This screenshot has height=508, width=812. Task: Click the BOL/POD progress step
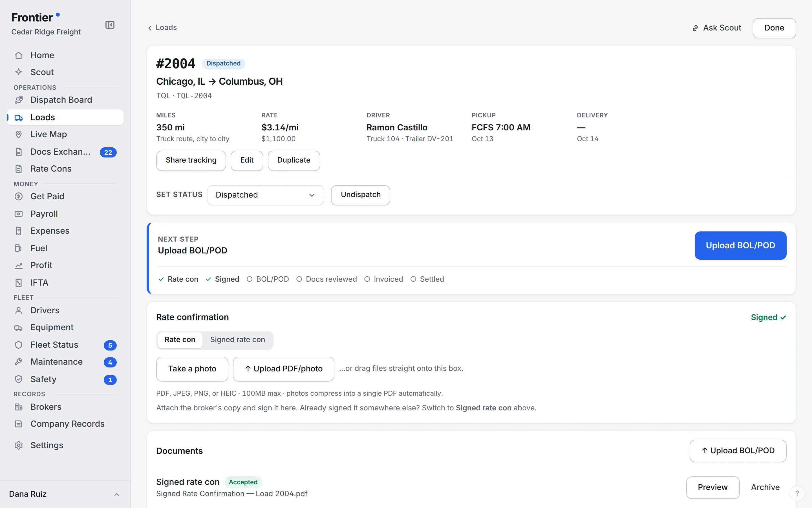click(268, 279)
